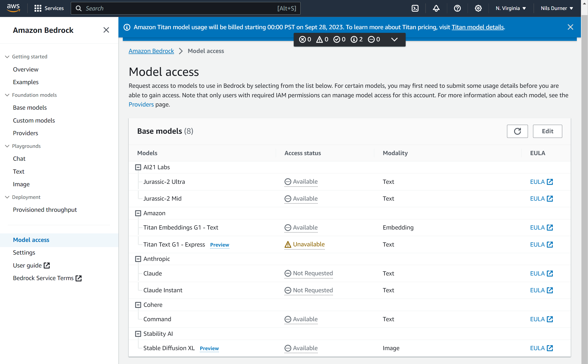Click the Preview badge for Stable Diffusion XL
588x364 pixels.
tap(209, 348)
